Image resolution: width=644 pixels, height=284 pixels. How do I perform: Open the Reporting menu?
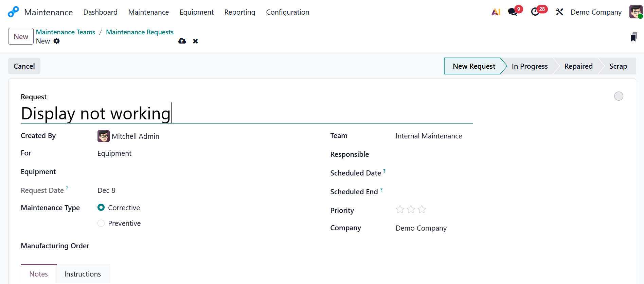[239, 12]
